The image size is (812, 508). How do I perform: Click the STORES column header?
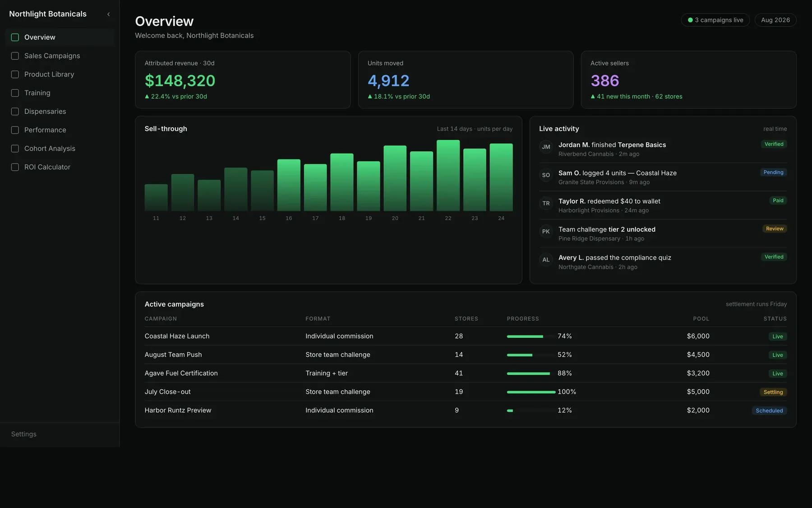tap(466, 319)
